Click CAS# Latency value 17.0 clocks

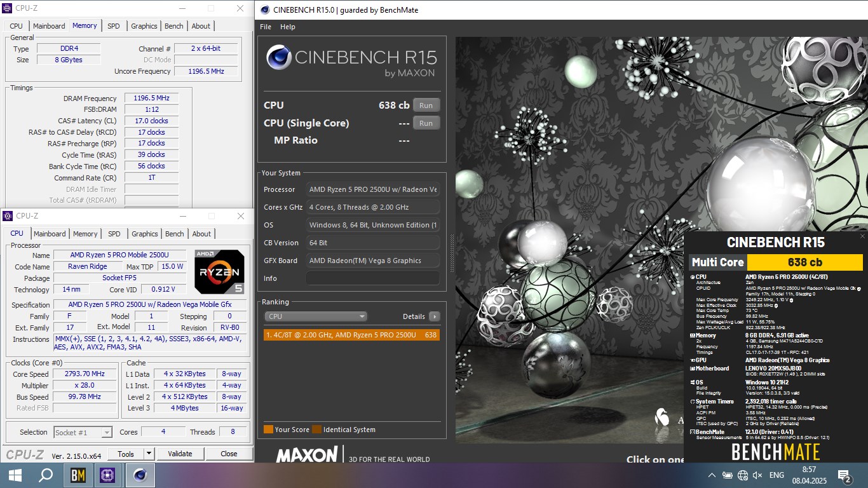point(151,121)
